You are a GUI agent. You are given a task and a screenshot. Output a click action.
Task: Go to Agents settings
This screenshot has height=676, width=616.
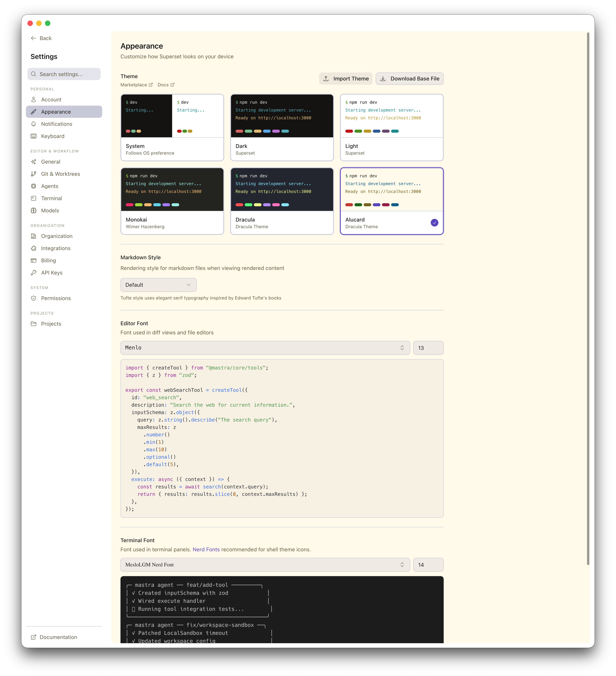64,186
